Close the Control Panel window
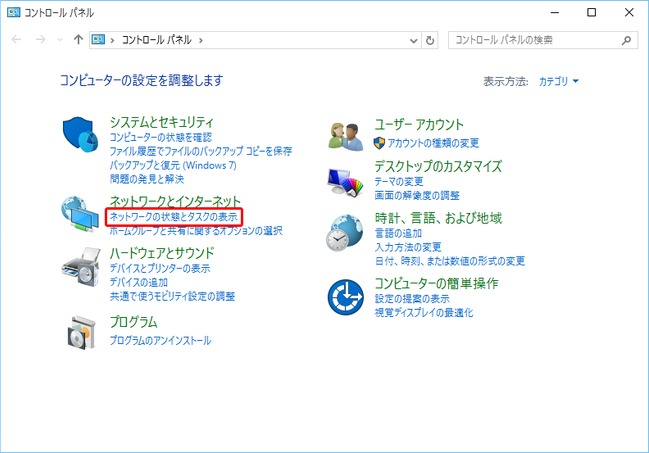Viewport: 649px width, 453px height. coord(629,12)
